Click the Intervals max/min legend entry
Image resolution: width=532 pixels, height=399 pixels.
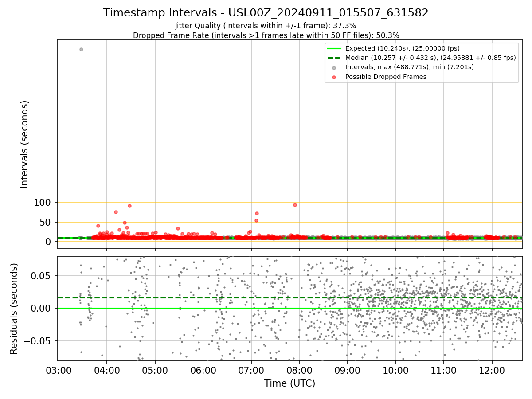tap(403, 67)
